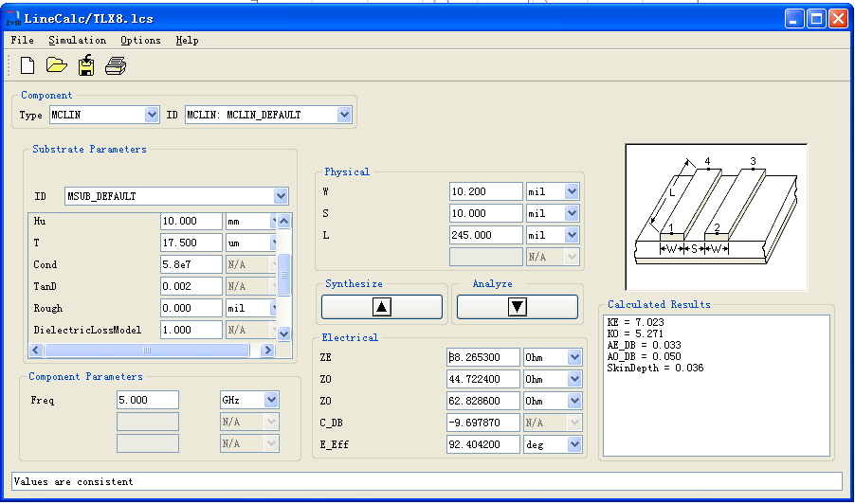Open the L unit mil dropdown

(572, 235)
